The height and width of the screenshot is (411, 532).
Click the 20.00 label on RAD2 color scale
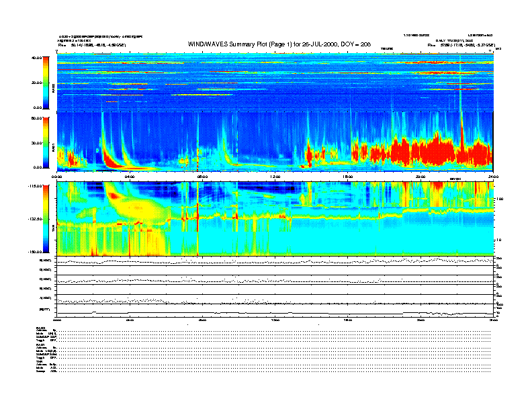tap(36, 83)
